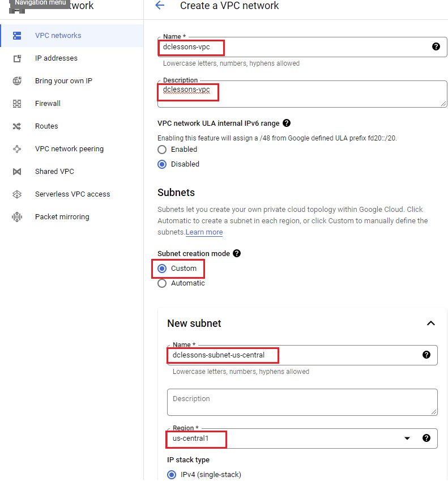Click the Shared VPC icon
This screenshot has width=448, height=481.
click(17, 172)
